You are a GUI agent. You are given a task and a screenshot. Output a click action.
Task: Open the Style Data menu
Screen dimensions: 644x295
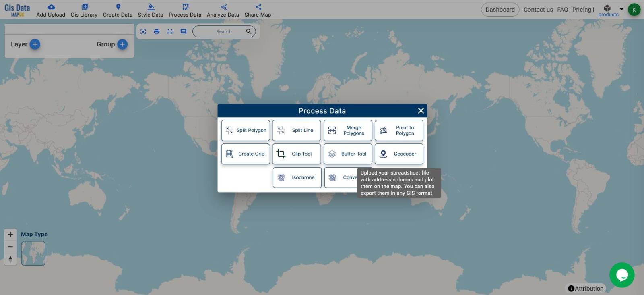pos(151,10)
